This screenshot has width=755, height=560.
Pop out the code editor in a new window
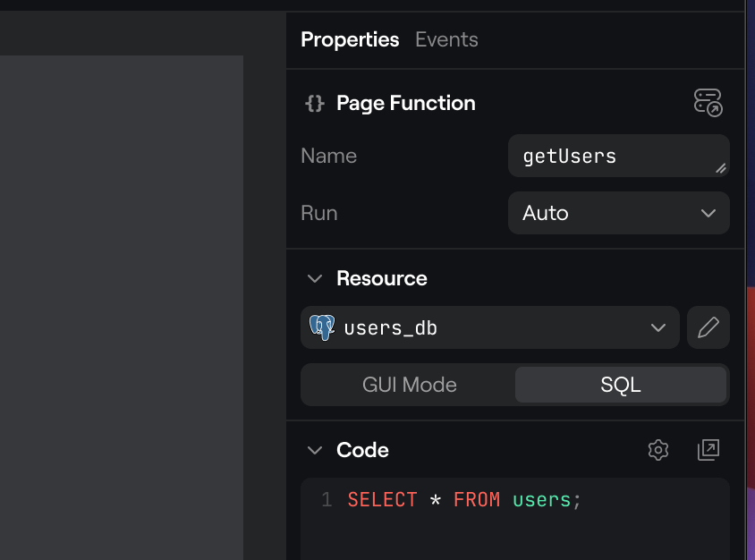[708, 450]
